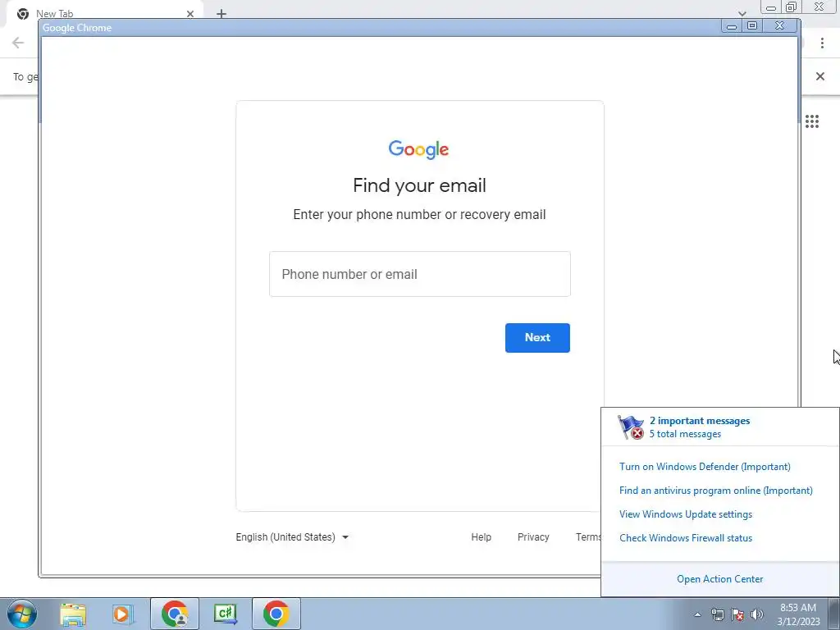Show hidden system tray icons
The width and height of the screenshot is (840, 630).
tap(697, 614)
